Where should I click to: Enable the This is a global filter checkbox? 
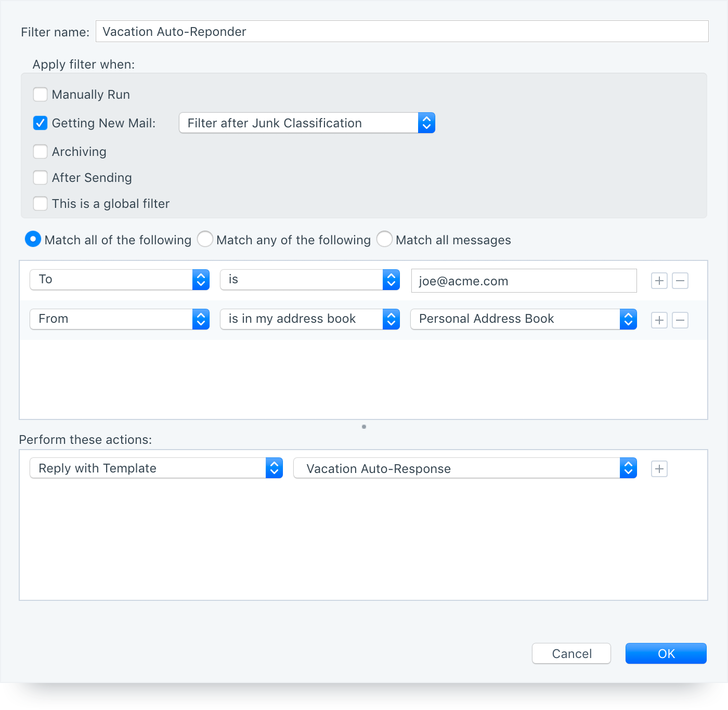(x=40, y=203)
